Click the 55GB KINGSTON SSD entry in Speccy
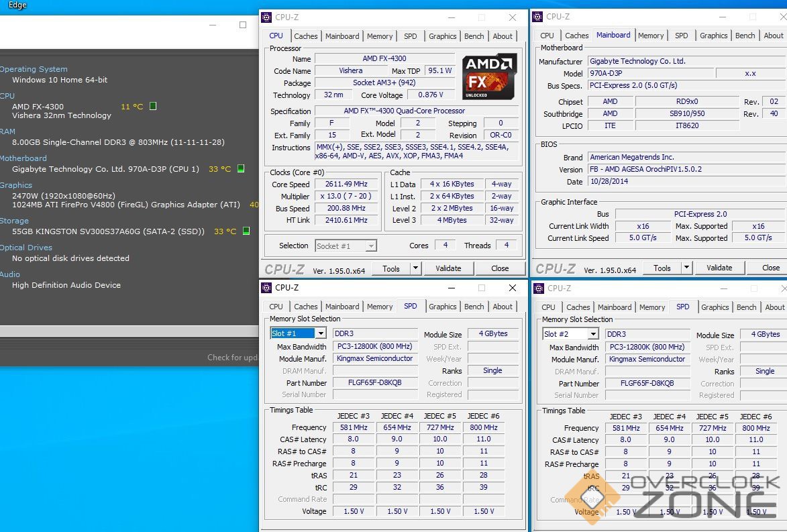Screen dimensions: 787x532 (109, 231)
